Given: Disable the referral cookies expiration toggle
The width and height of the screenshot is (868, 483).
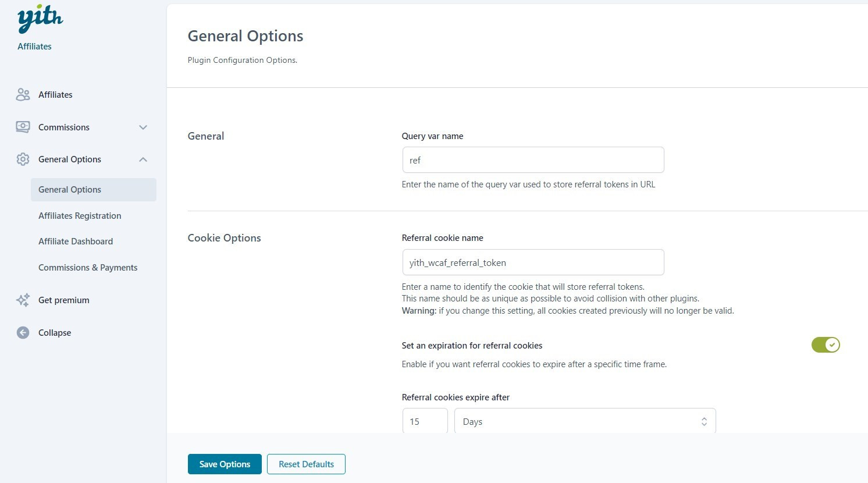Looking at the screenshot, I should [x=826, y=345].
